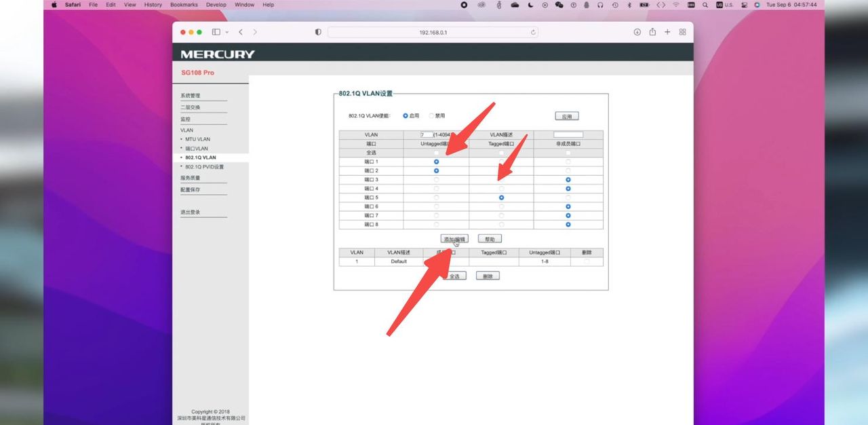Focus the VLAN描述 input field

568,134
